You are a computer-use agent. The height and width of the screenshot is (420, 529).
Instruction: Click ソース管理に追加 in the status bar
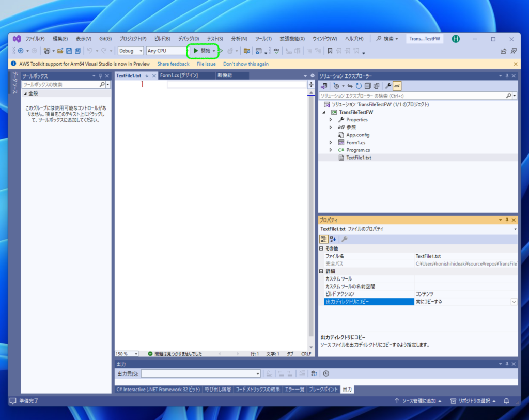click(418, 401)
